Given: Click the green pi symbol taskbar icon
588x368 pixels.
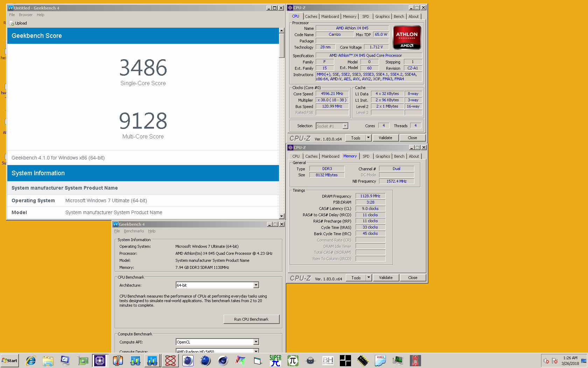Looking at the screenshot, I should coord(293,360).
